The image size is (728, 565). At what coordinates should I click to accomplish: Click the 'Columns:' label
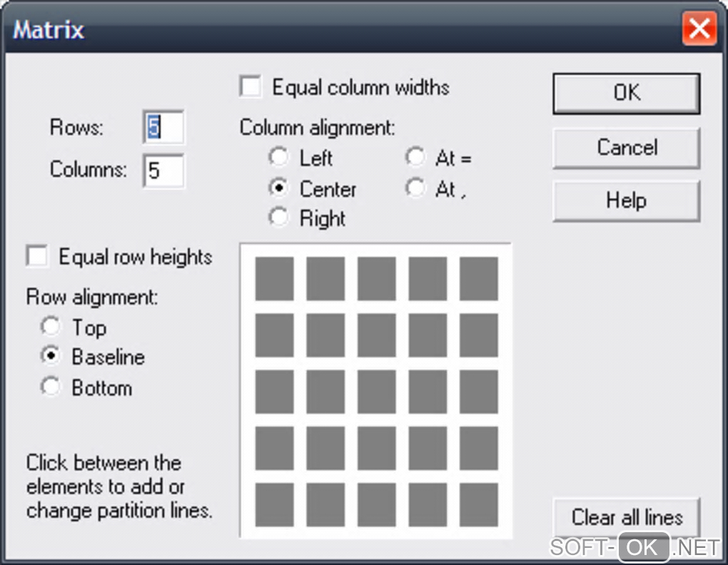point(89,169)
